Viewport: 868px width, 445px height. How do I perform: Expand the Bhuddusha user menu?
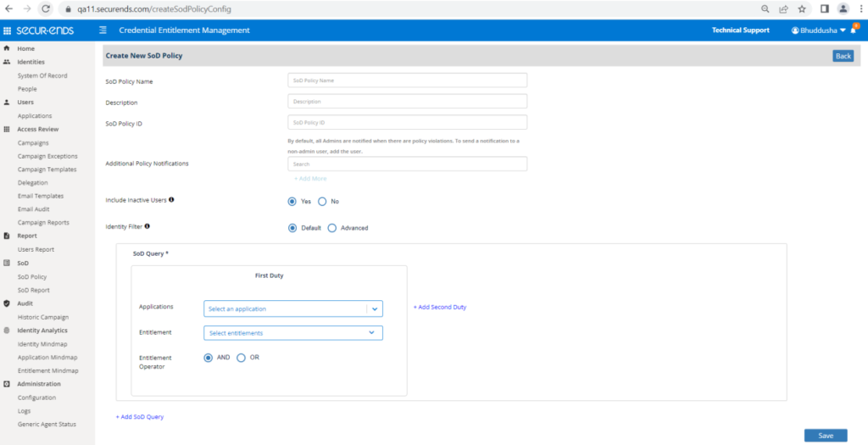pyautogui.click(x=819, y=31)
